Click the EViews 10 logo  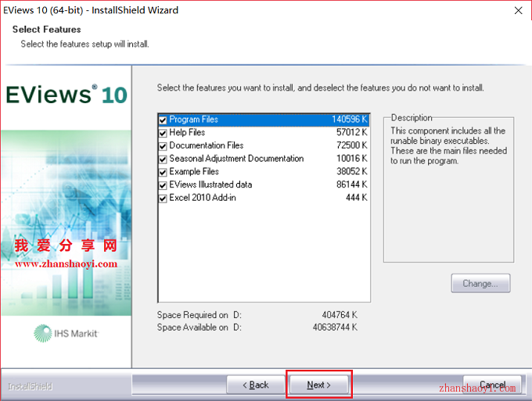[66, 95]
